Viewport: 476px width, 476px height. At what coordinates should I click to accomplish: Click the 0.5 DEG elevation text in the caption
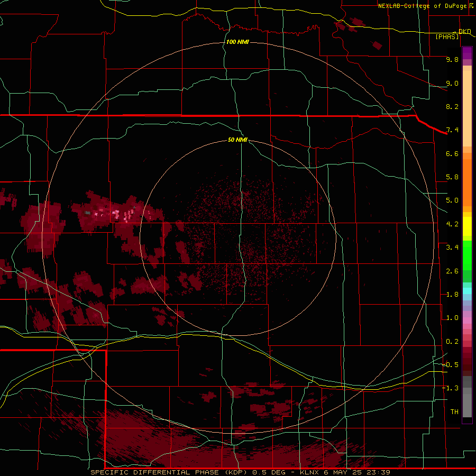pyautogui.click(x=270, y=472)
